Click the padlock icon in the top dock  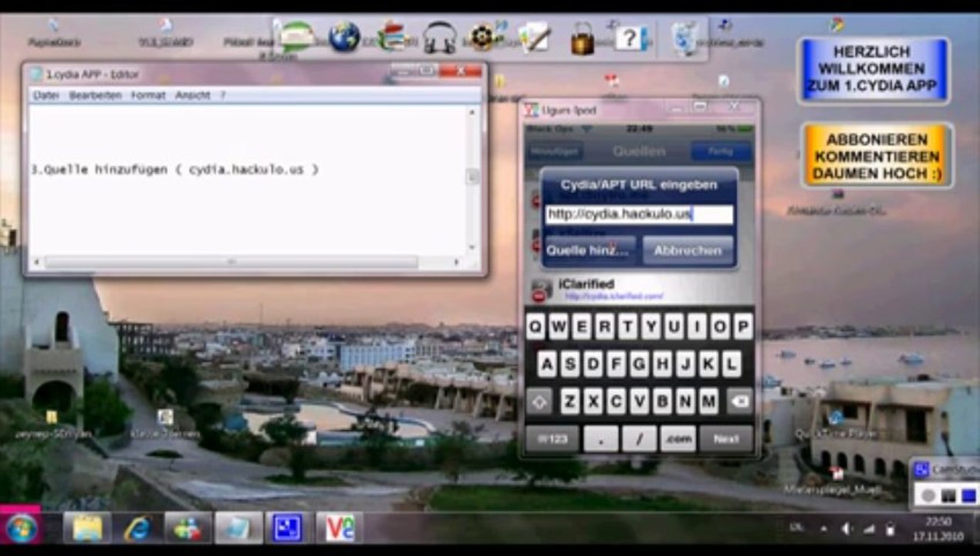click(583, 39)
